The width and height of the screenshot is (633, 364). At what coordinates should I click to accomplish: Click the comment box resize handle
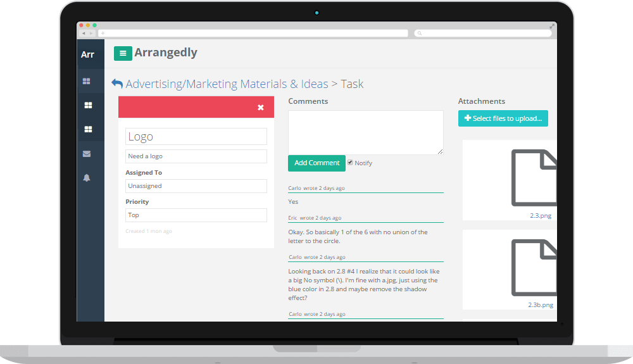click(x=441, y=152)
